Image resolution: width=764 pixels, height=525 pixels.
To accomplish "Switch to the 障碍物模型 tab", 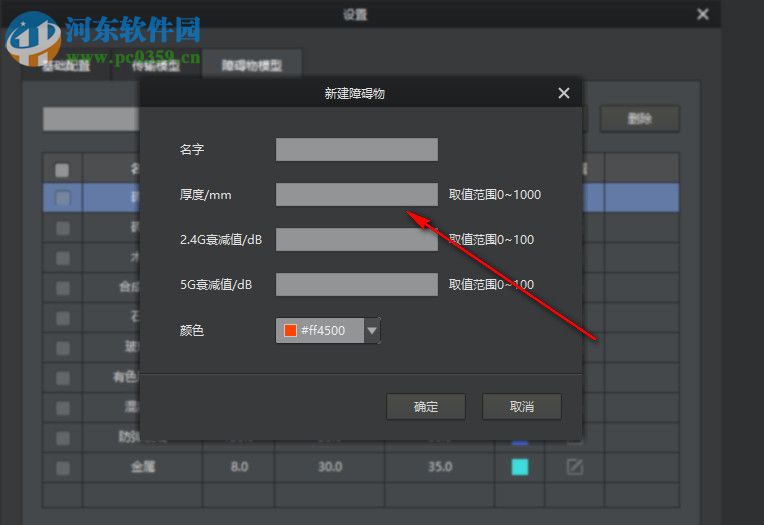I will (x=252, y=64).
